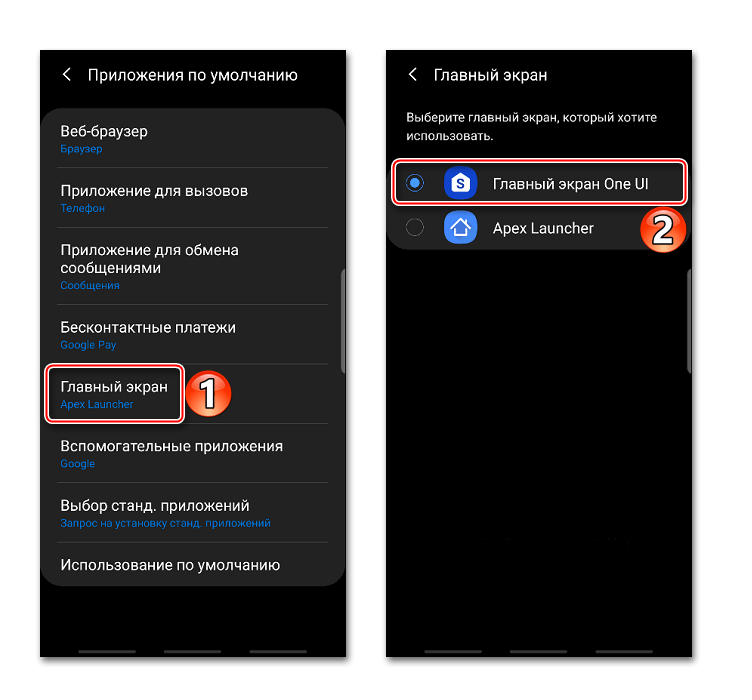Open the Главный экран Apex Launcher entry
Screen dimensions: 752x700
click(115, 394)
